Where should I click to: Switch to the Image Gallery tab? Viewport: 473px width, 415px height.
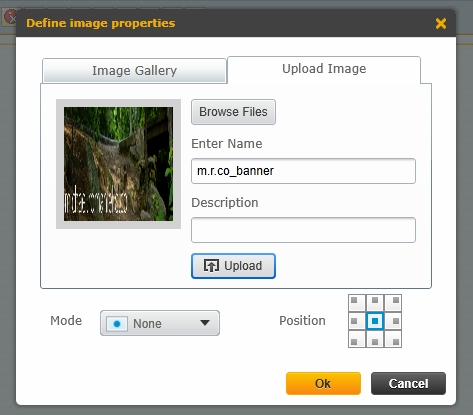[x=135, y=71]
